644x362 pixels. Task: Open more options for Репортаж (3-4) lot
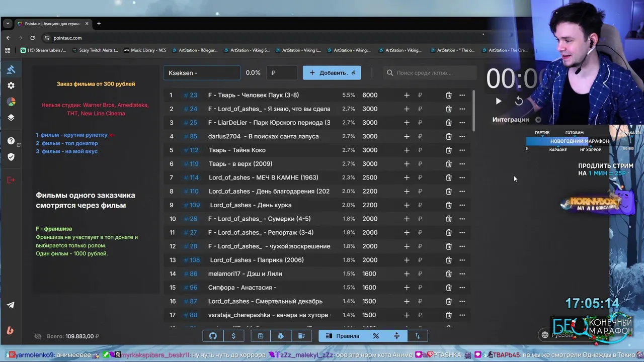[x=462, y=232]
